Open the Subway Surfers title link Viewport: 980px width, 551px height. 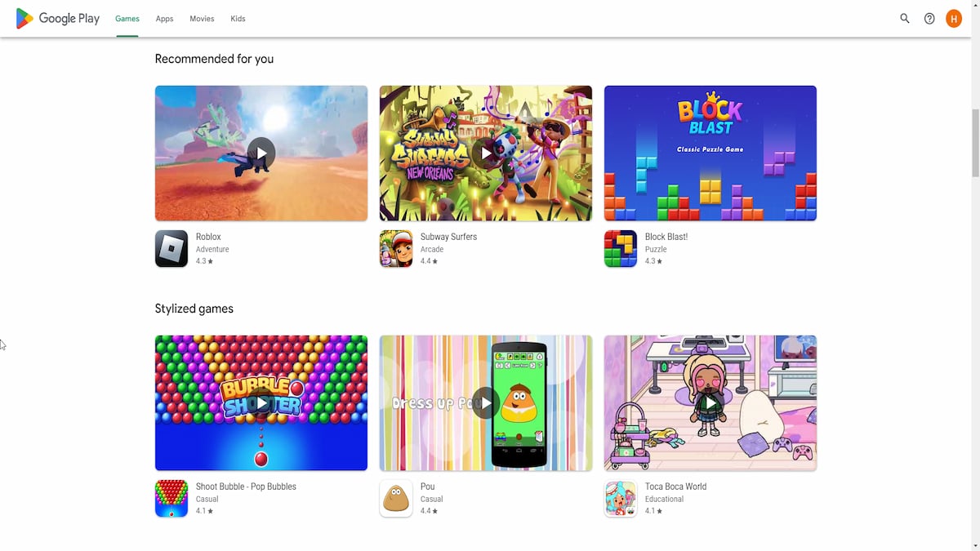click(448, 237)
